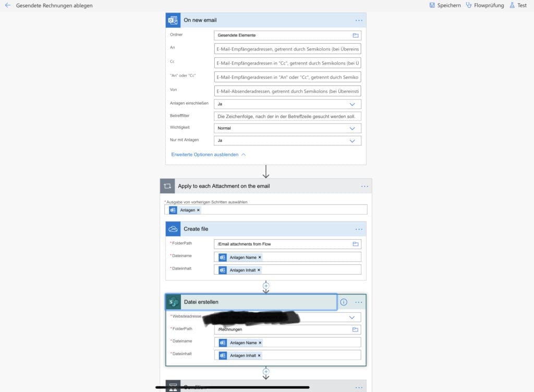Click Speichern to save the flow
534x392 pixels.
click(x=445, y=5)
